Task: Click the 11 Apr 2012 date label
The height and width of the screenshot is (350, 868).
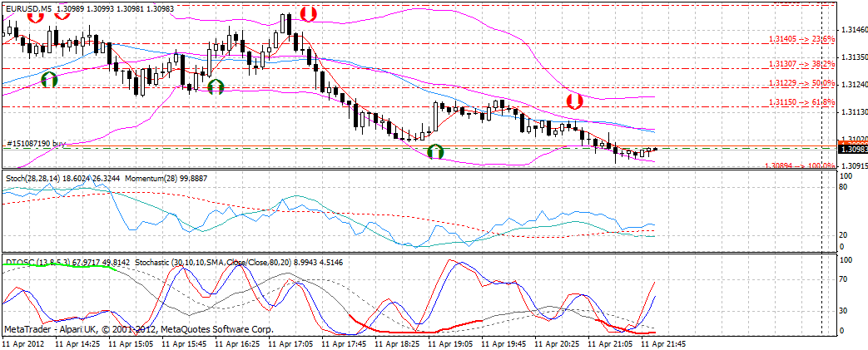Action: [23, 343]
